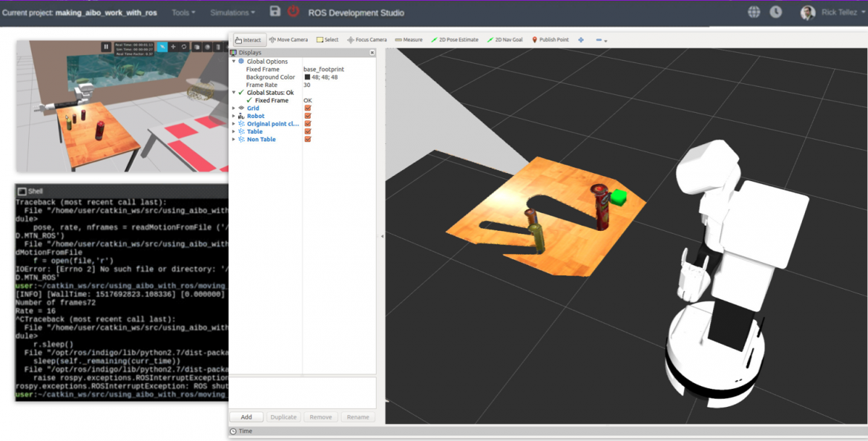Expand the Table display node
Screen dimensions: 868x441
[x=234, y=131]
